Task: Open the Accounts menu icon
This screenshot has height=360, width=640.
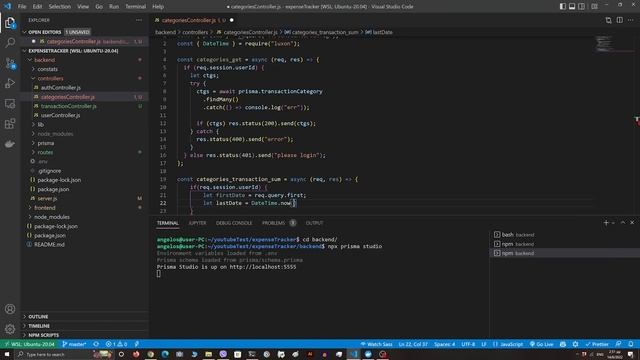Action: 10,309
